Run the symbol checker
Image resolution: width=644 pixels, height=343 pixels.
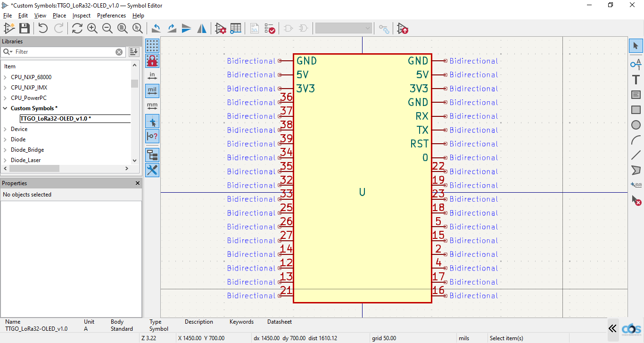point(270,28)
